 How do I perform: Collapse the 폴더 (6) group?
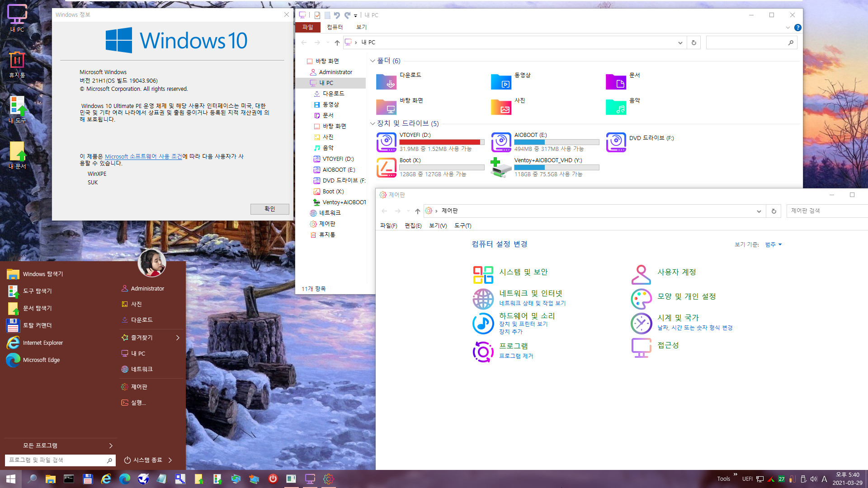(x=373, y=61)
